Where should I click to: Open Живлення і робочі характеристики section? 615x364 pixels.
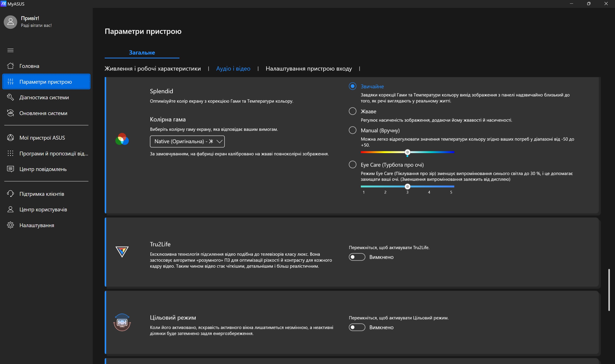(152, 69)
